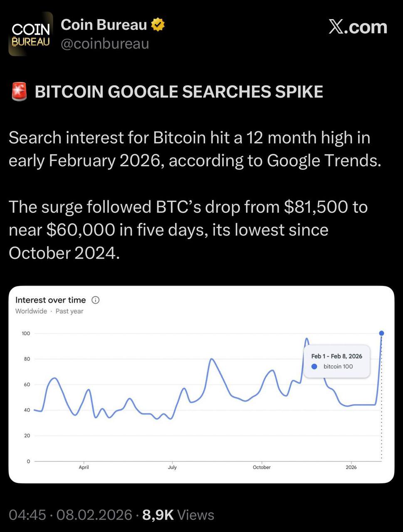Click the X.com logo
Screen dimensions: 403x532
click(358, 27)
